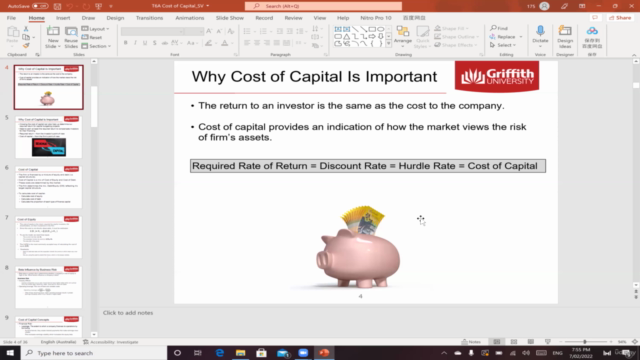Screen dimensions: 640x360
Task: Start Slide Show from status bar icon
Action: [548, 342]
